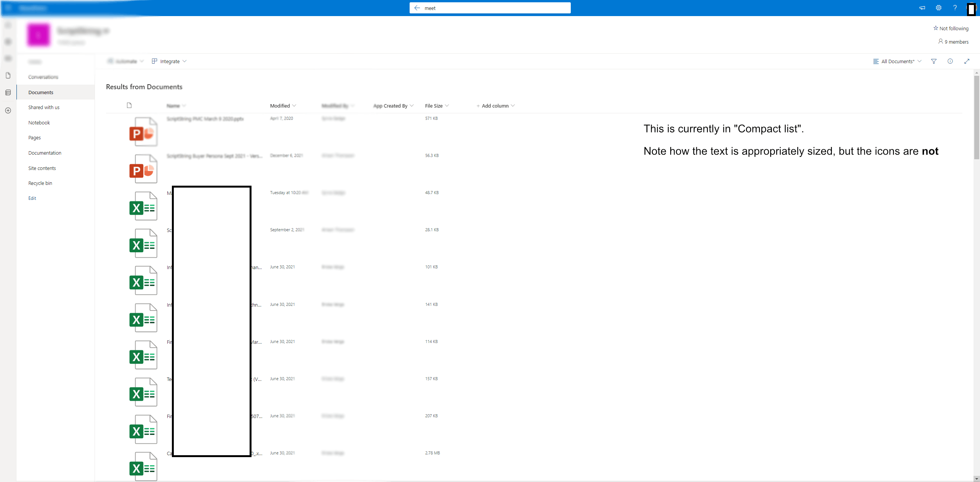Open Documentation in the site navigation
Image resolution: width=980 pixels, height=482 pixels.
click(x=45, y=153)
